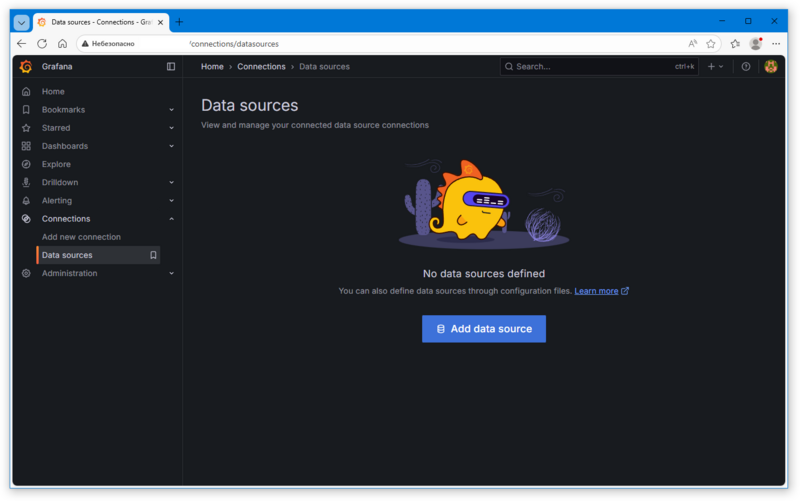Add page to favorites star icon
Viewport: 800px width, 501px height.
[711, 43]
